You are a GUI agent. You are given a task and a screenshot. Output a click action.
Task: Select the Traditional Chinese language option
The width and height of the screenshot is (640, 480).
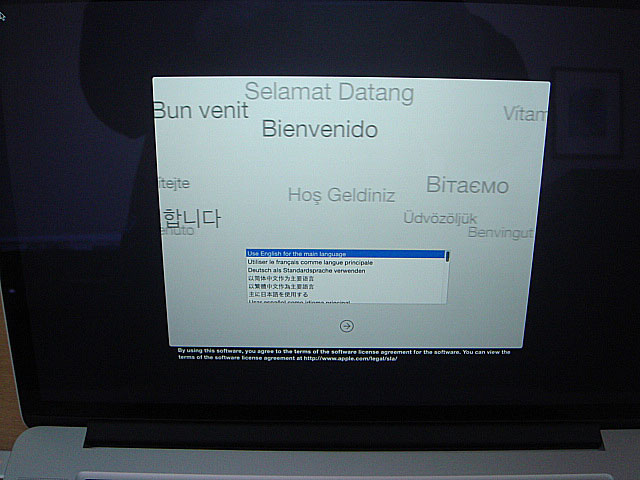[345, 287]
